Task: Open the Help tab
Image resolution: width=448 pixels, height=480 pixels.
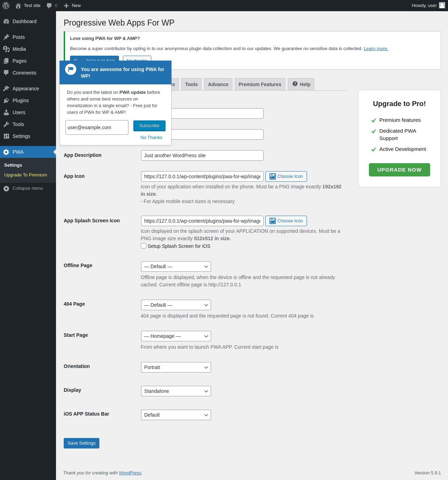Action: 301,84
